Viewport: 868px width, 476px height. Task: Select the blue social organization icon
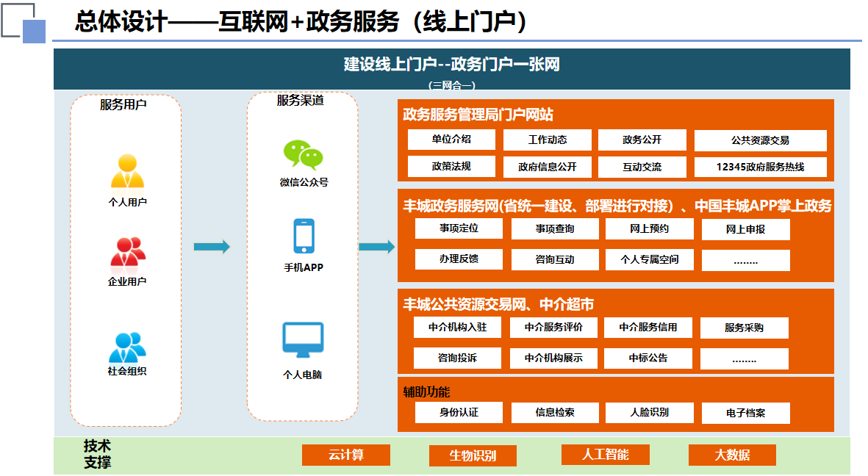[127, 347]
